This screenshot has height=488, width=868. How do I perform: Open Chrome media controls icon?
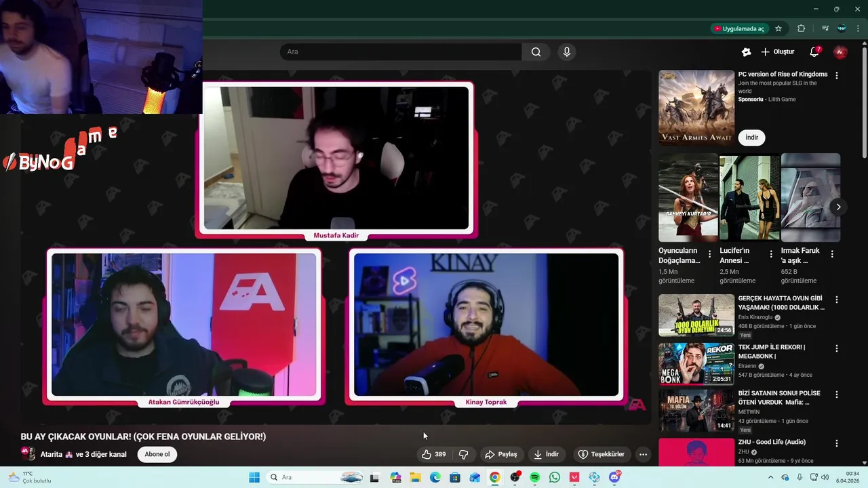click(x=825, y=28)
